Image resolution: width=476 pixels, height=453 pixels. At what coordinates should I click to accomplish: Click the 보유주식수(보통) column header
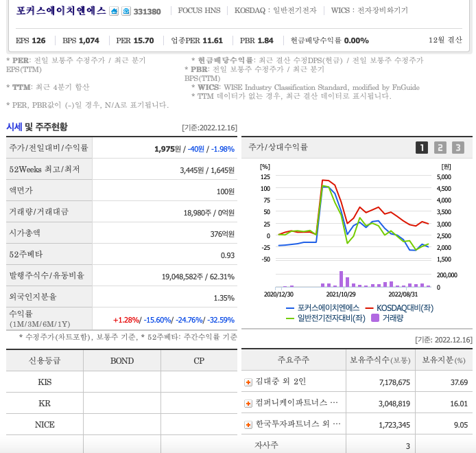coord(381,360)
